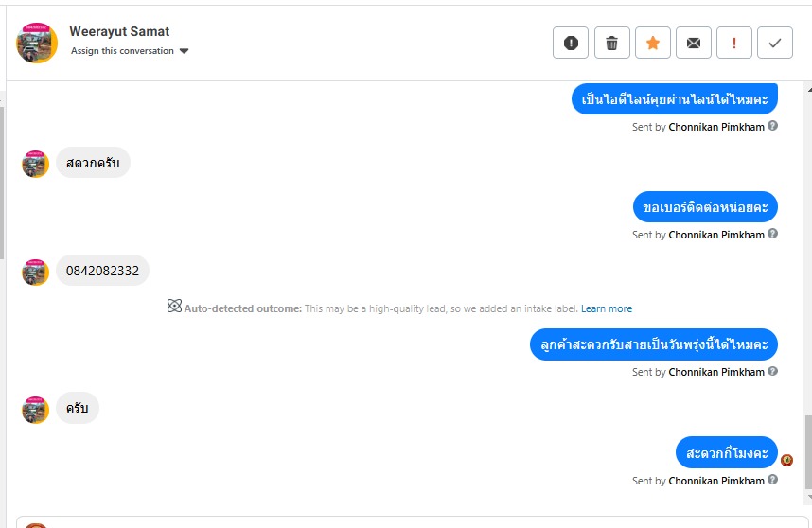Viewport: 812px width, 528px height.
Task: Select the phone number 0842082332 message
Action: 102,271
